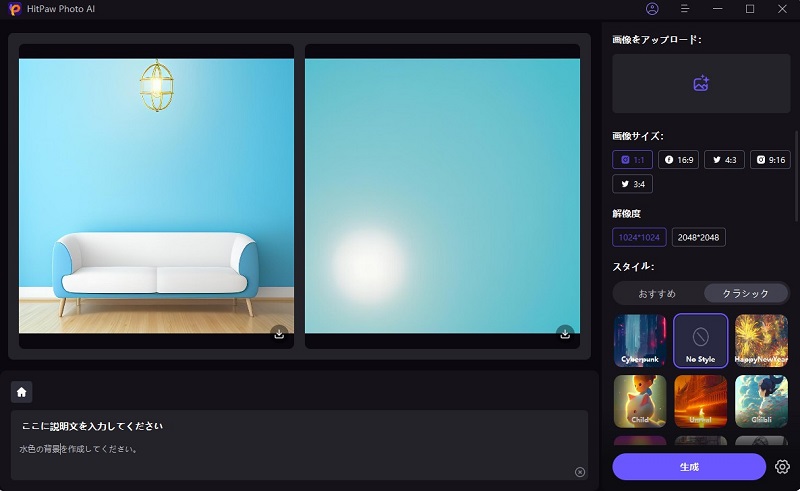Image resolution: width=800 pixels, height=491 pixels.
Task: Maximize the HitPaw Photo AI window
Action: (x=750, y=9)
